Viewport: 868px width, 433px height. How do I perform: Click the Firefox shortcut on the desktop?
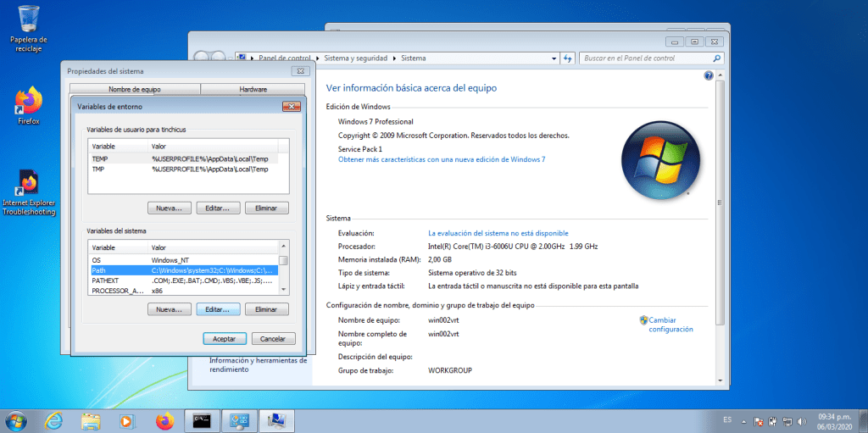point(29,103)
